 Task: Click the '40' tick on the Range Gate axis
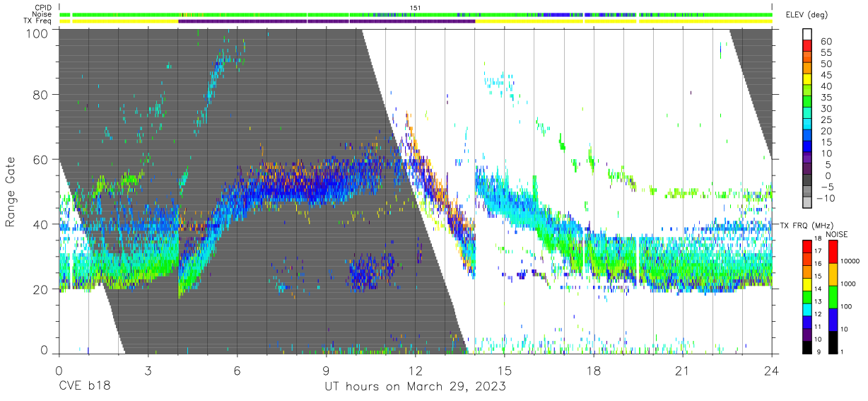pyautogui.click(x=42, y=224)
